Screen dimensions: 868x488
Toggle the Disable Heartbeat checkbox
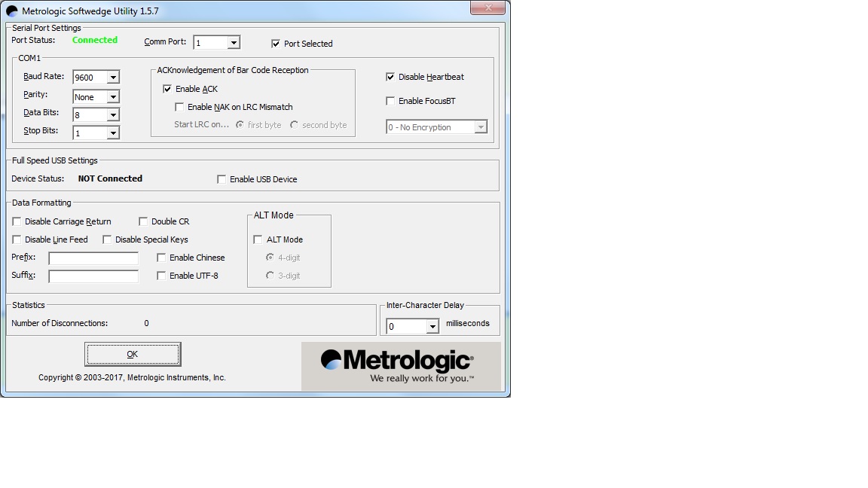coord(390,77)
